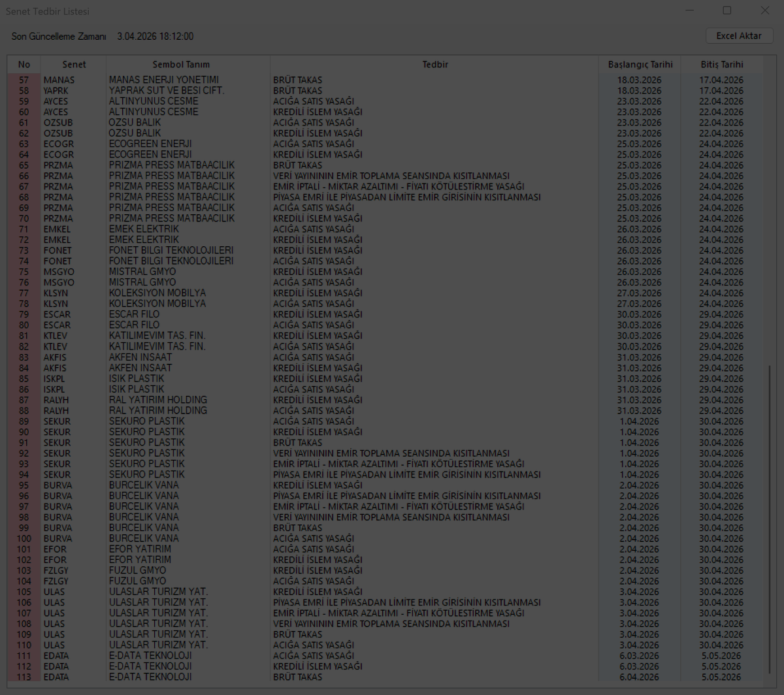Sort by Bitiş Tarihi column header
The image size is (784, 695).
[x=722, y=65]
